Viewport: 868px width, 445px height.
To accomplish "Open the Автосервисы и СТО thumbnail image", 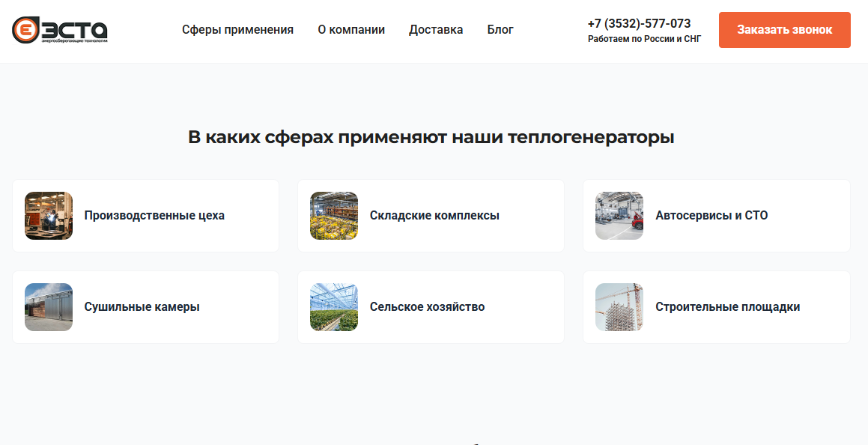I will (x=619, y=216).
